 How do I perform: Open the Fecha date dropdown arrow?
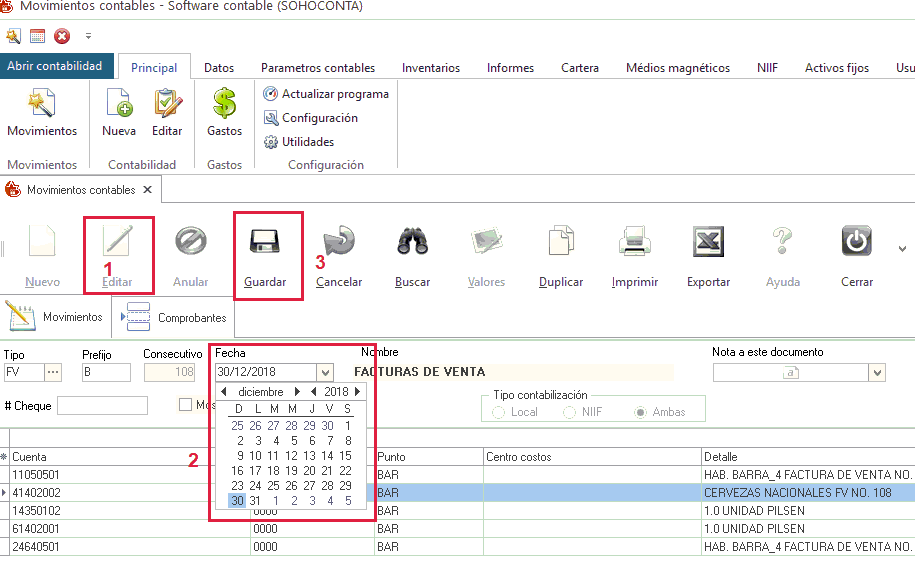(324, 373)
